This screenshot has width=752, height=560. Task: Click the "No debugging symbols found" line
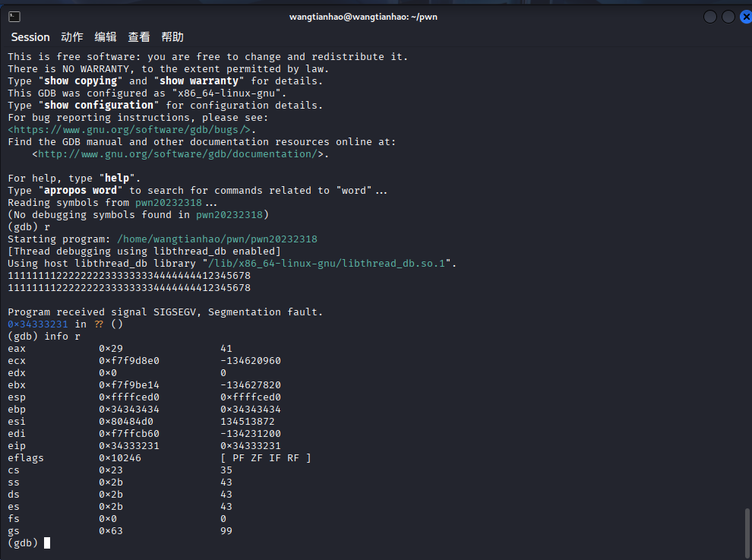point(138,214)
